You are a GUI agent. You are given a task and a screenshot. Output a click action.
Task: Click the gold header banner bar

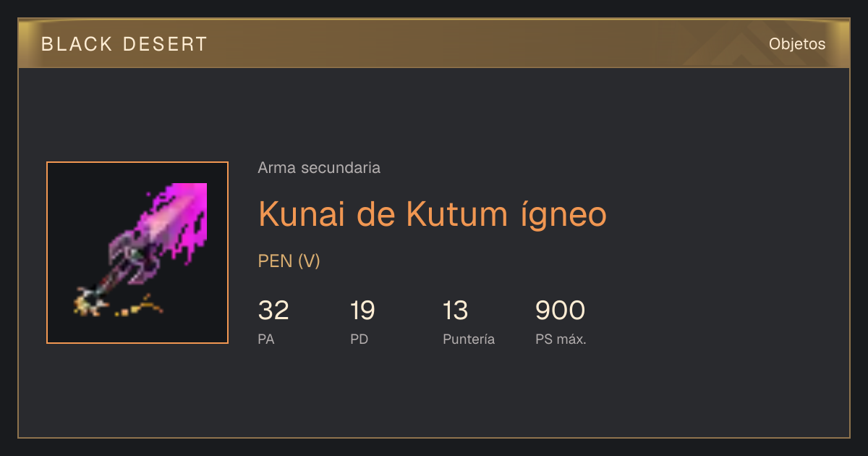coord(434,43)
